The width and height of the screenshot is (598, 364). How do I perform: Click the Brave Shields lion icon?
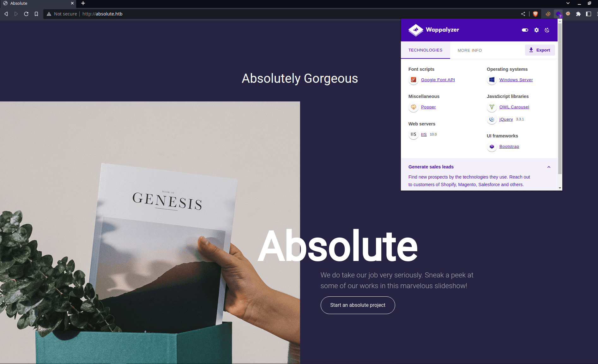point(535,14)
